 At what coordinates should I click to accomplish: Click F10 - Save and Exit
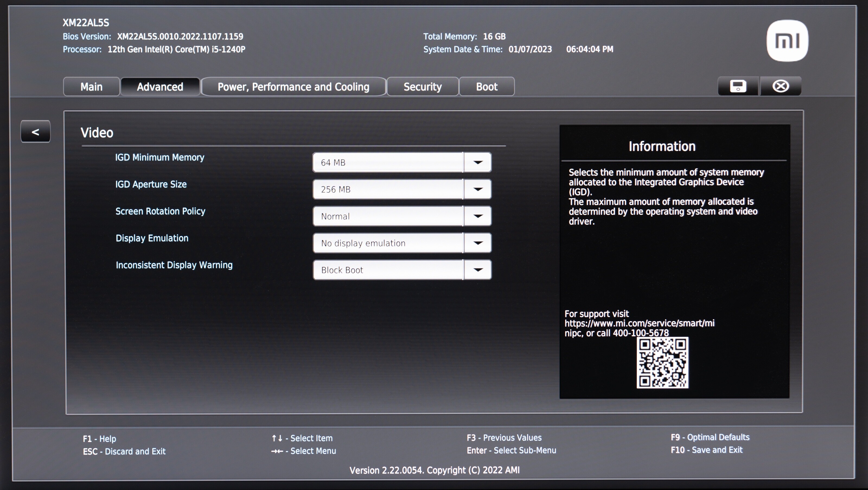(706, 450)
